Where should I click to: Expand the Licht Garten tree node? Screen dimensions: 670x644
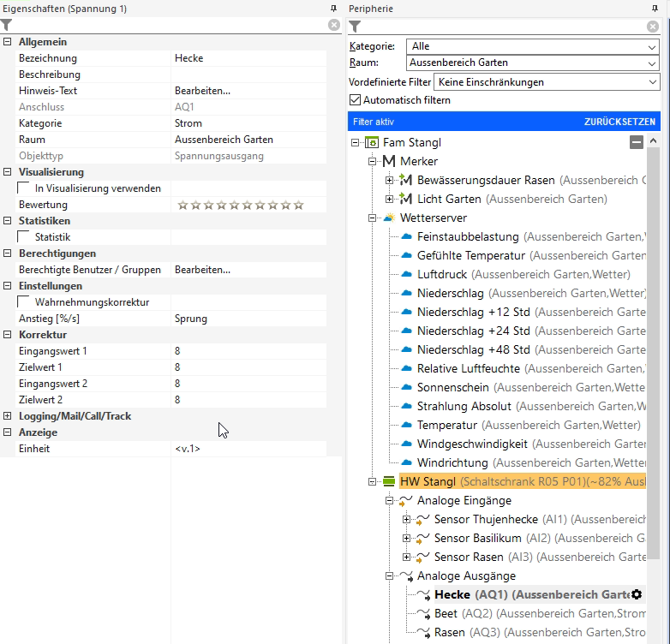[x=389, y=199]
